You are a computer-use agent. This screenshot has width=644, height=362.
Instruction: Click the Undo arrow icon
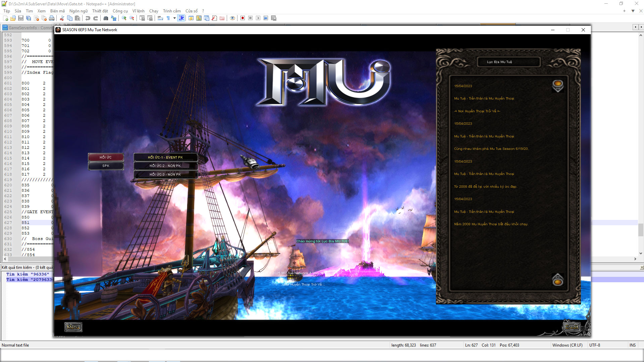pos(88,18)
